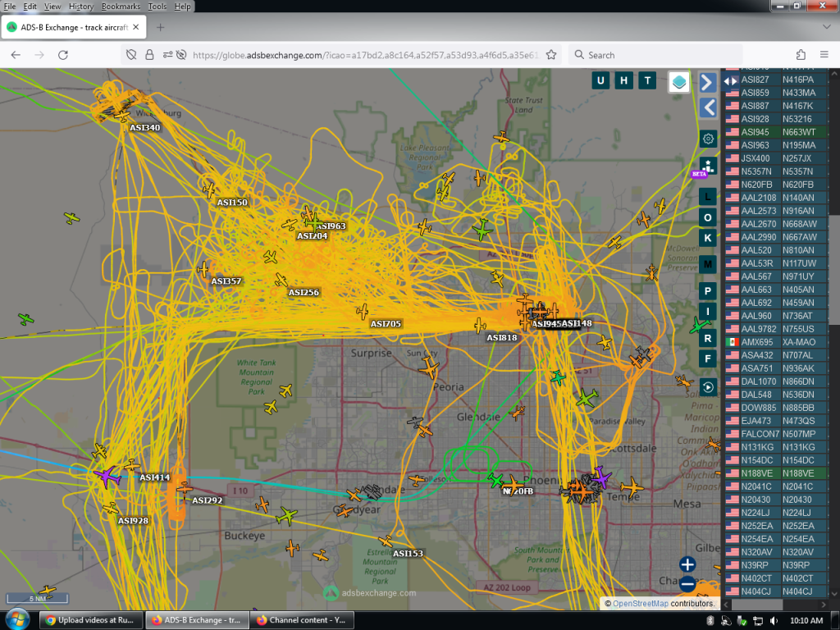Click the aircraft list horizontal scrollbar
This screenshot has height=630, width=840.
757,605
